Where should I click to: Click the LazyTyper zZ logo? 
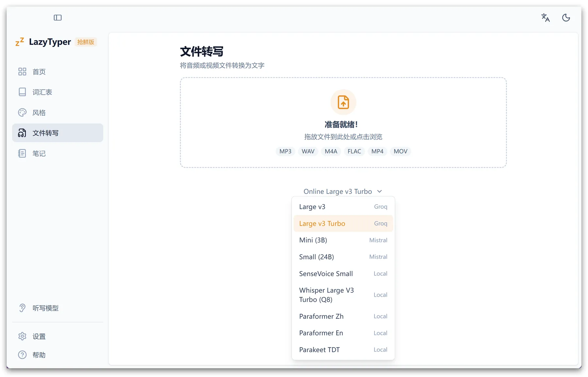pyautogui.click(x=20, y=42)
